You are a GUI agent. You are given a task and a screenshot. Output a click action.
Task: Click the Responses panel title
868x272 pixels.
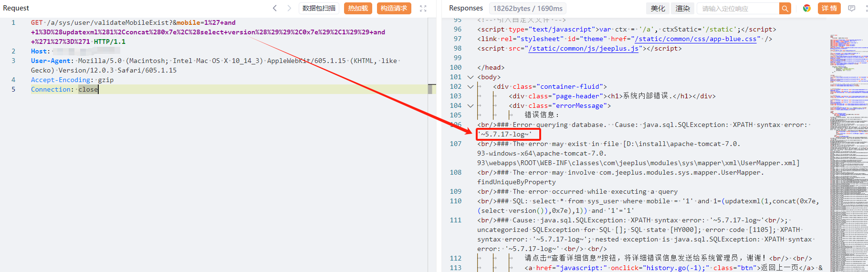[x=466, y=8]
